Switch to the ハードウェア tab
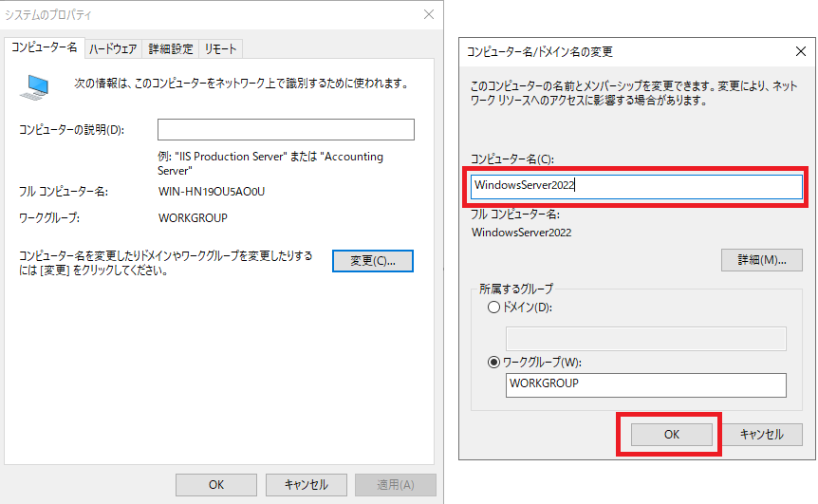Image resolution: width=818 pixels, height=504 pixels. [113, 48]
